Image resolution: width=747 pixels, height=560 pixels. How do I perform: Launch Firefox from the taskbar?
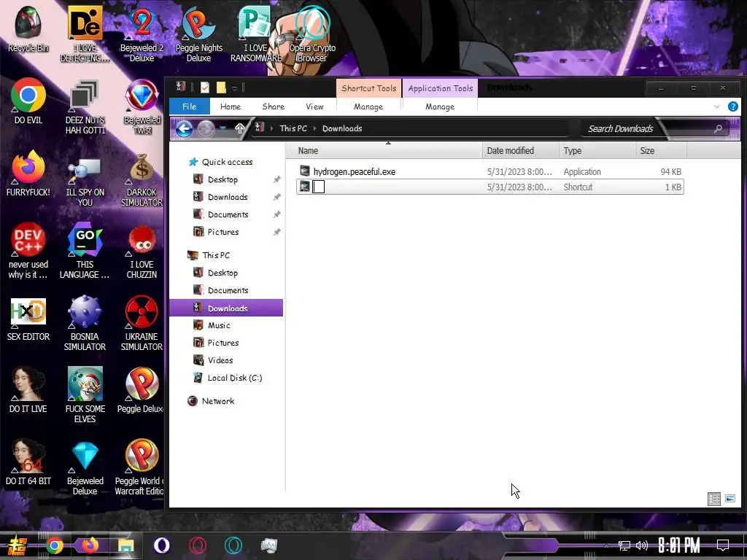coord(90,545)
